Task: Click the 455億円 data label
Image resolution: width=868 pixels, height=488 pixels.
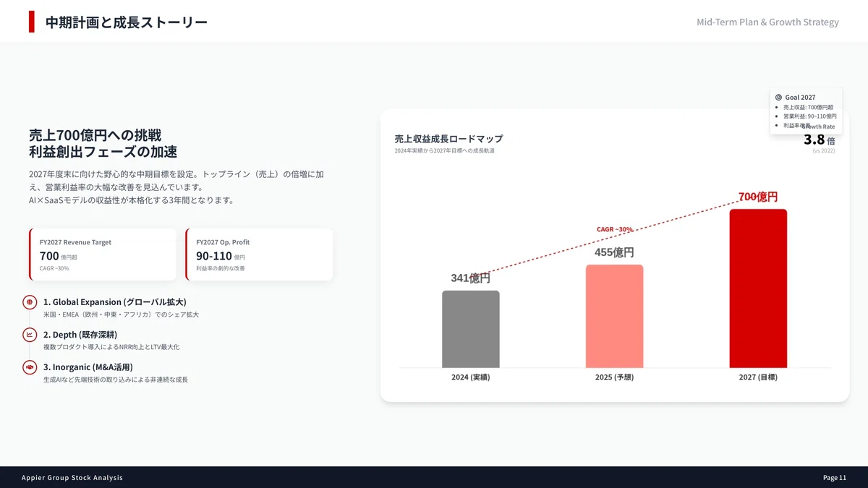Action: 614,252
